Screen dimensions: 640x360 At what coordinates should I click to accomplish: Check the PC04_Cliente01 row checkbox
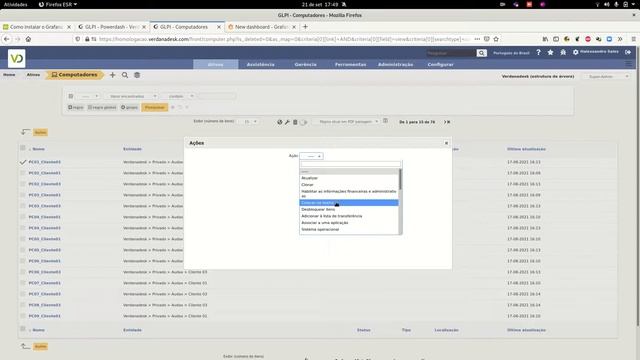[x=23, y=217]
